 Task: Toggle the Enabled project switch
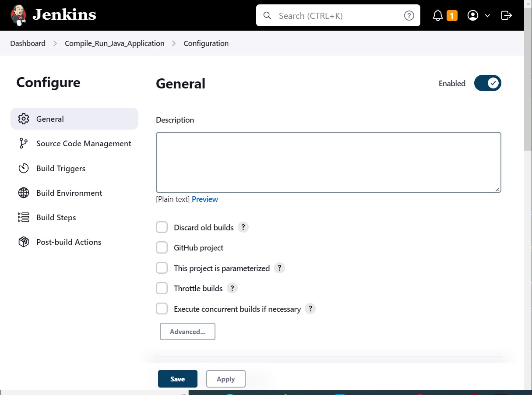point(487,83)
